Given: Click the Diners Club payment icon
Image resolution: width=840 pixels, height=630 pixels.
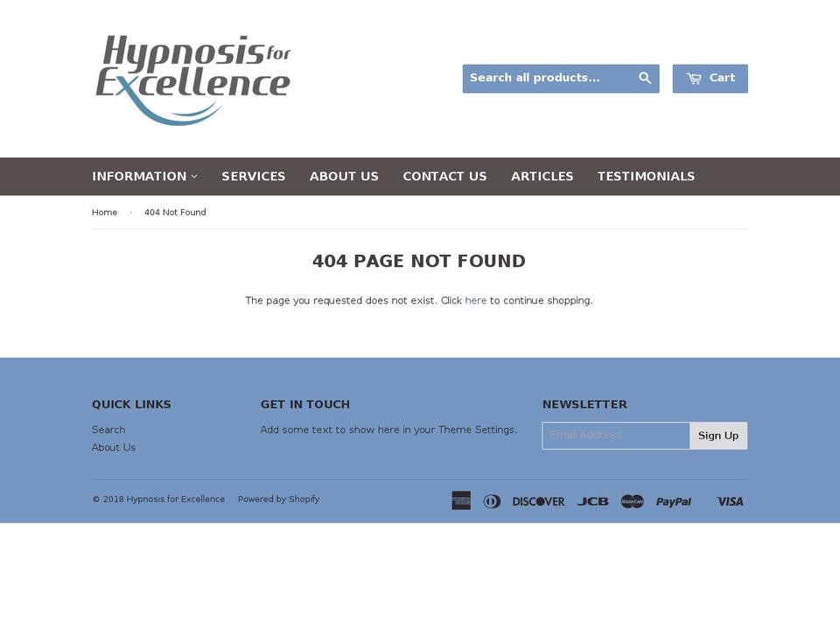Looking at the screenshot, I should click(x=492, y=501).
